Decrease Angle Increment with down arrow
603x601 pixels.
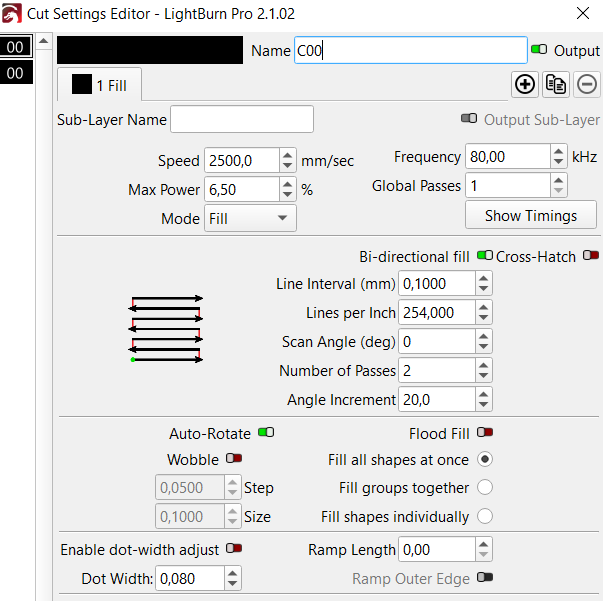coord(483,405)
